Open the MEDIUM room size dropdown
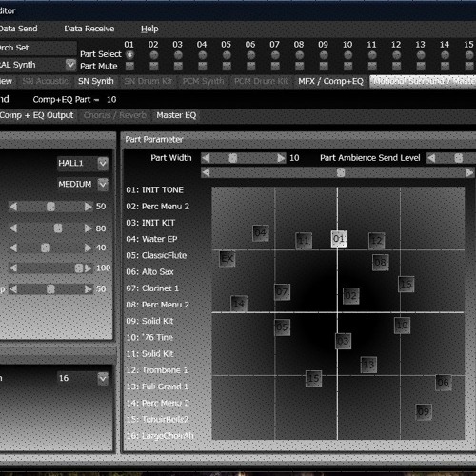This screenshot has width=476, height=476. pos(103,184)
